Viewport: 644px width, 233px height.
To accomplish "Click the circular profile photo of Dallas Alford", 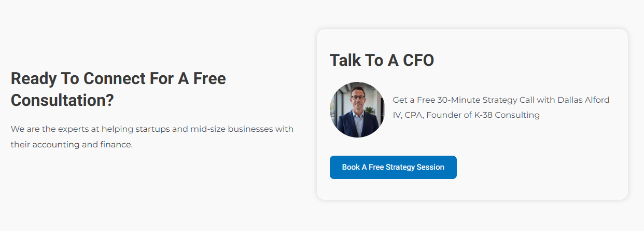I will tap(357, 109).
